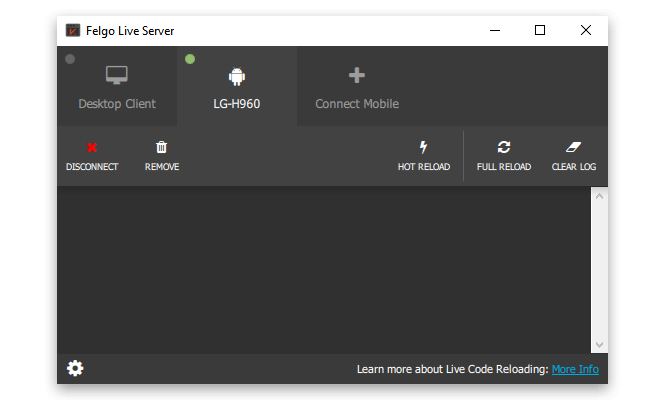Click the Felgo logo in title bar
665x400 pixels.
click(73, 31)
